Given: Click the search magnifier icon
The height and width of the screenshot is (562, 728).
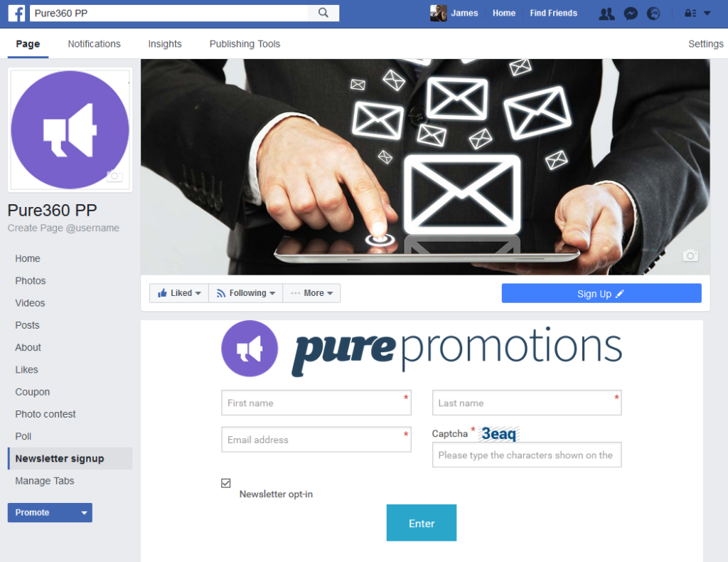Looking at the screenshot, I should [x=323, y=13].
